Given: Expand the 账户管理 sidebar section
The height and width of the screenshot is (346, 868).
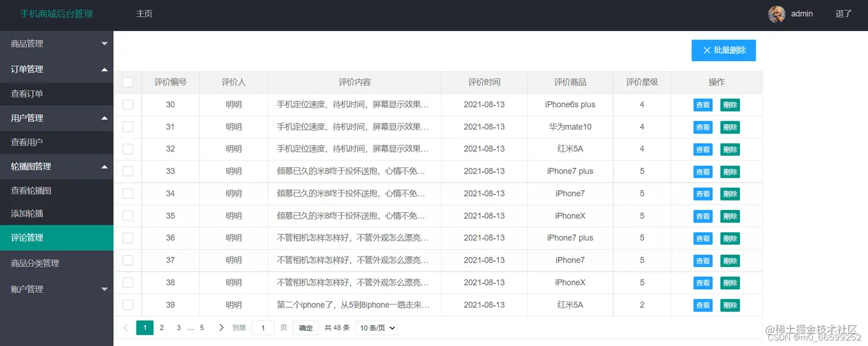Looking at the screenshot, I should tap(56, 289).
